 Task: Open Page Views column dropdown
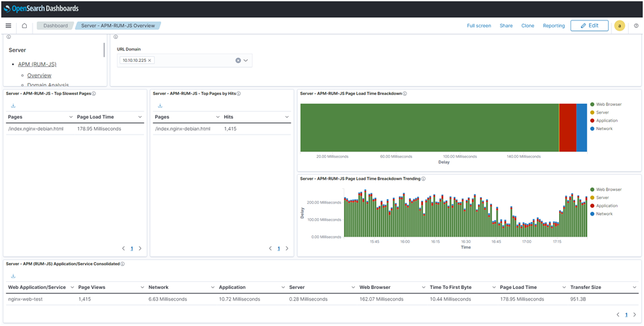[142, 288]
